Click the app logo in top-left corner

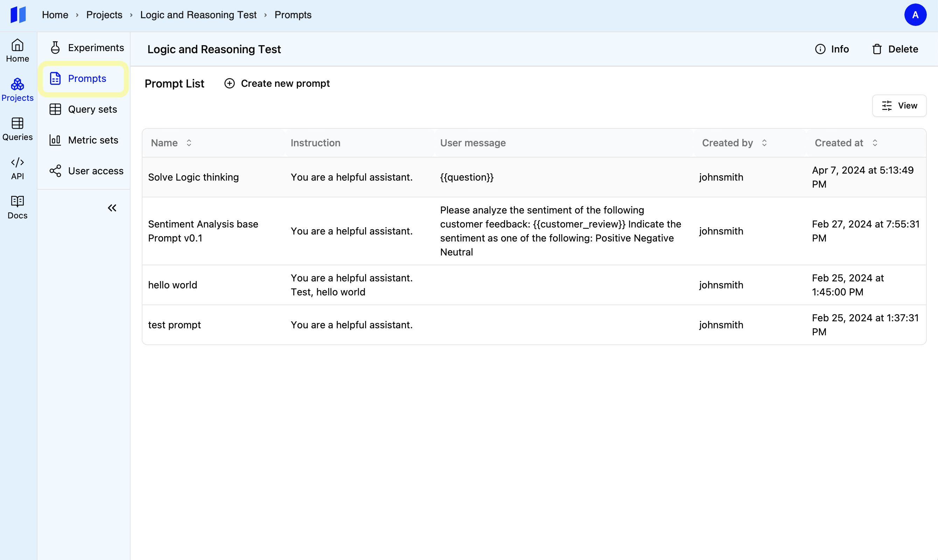[x=18, y=15]
